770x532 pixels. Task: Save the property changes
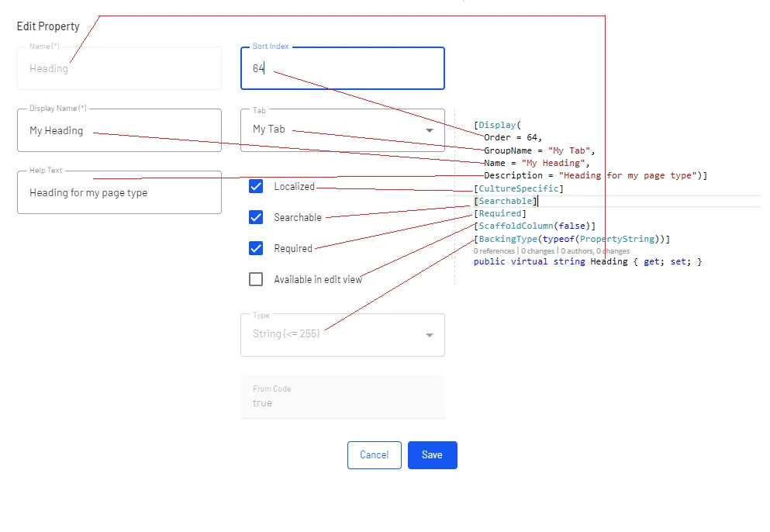click(432, 455)
